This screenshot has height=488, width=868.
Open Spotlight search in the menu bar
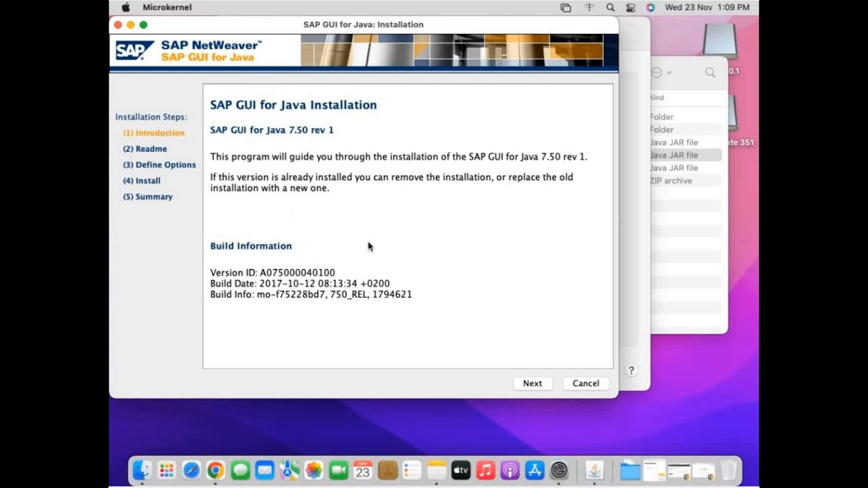610,7
